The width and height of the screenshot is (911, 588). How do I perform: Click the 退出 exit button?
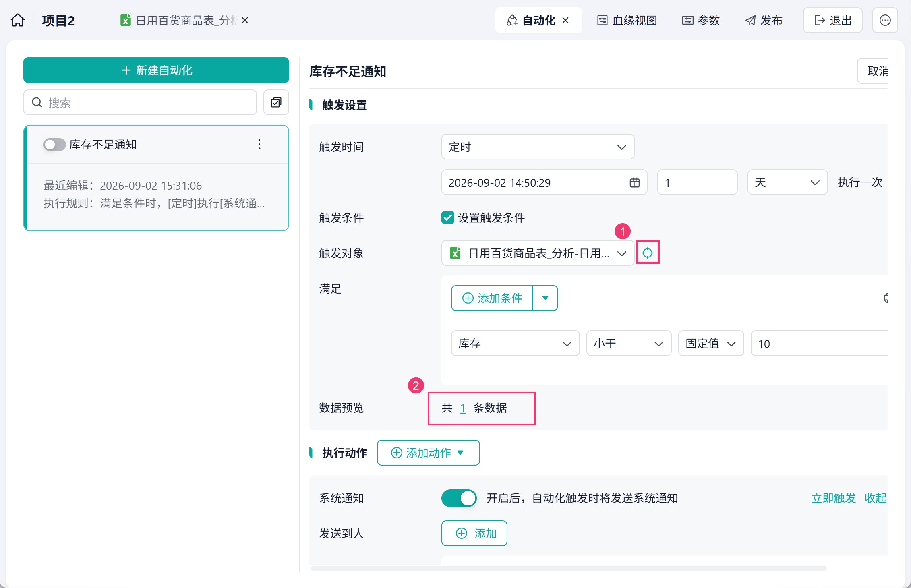[x=832, y=20]
